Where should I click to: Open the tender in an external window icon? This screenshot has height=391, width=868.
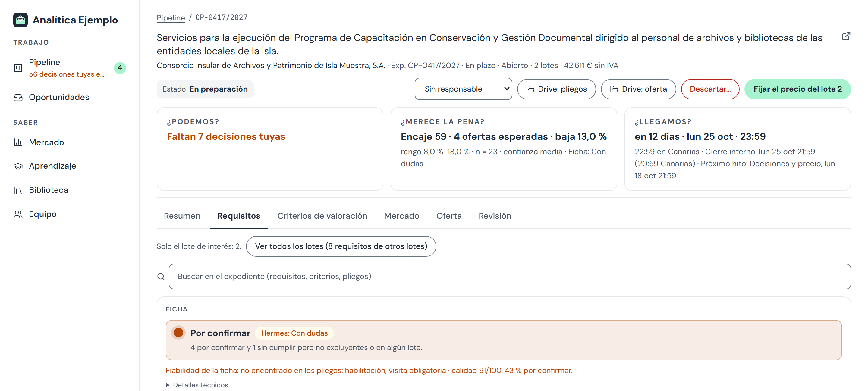click(846, 36)
